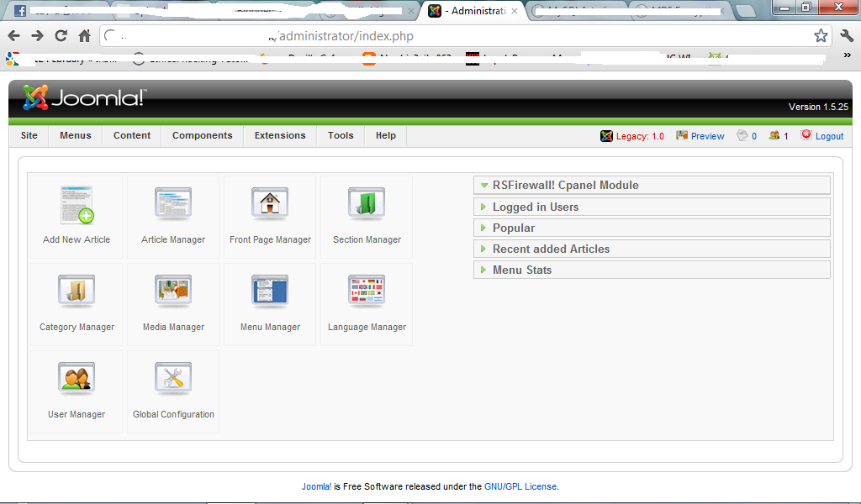Click the Legacy: 1.0 label
Image resolution: width=861 pixels, height=504 pixels.
(640, 137)
